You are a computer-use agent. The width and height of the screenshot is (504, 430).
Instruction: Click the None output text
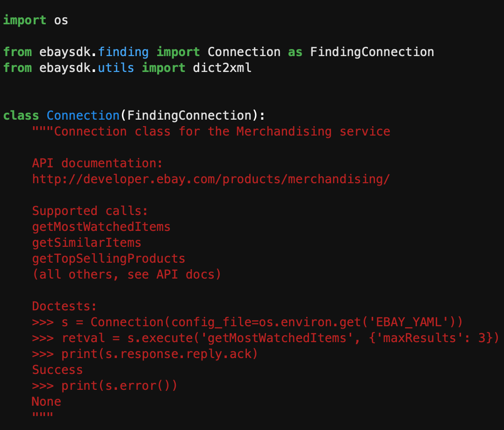[x=46, y=401]
